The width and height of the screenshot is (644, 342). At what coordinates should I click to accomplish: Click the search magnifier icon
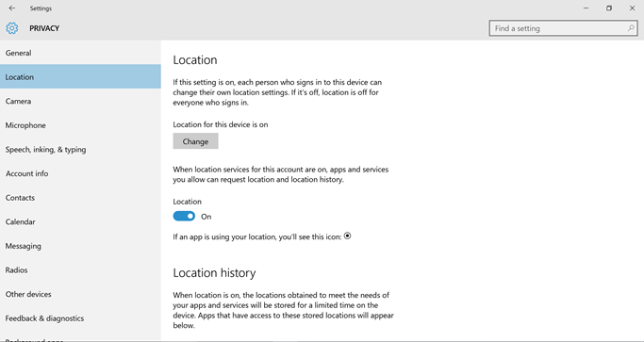631,28
